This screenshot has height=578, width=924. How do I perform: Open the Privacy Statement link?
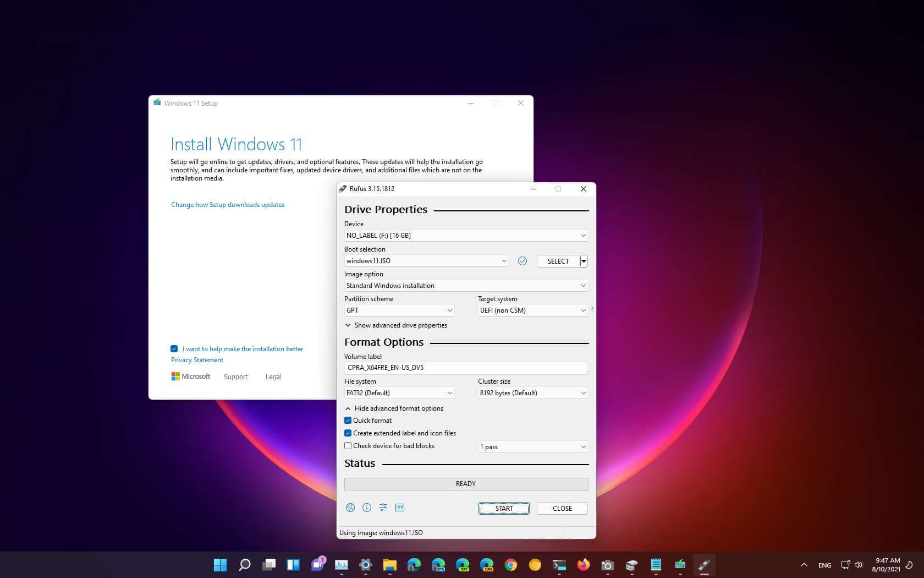pos(196,359)
